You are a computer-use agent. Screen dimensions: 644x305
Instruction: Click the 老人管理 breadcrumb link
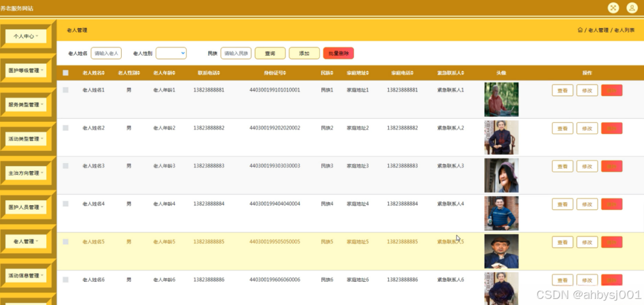point(598,30)
